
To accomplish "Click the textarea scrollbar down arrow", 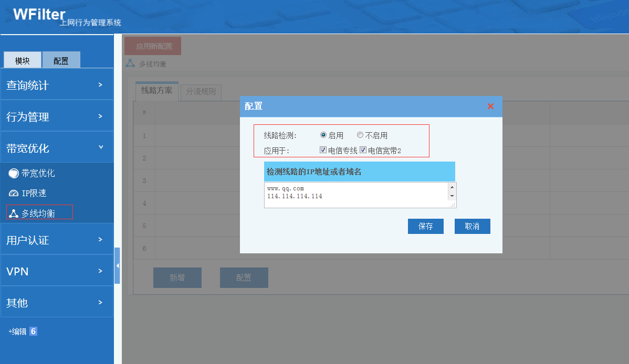I will [452, 196].
